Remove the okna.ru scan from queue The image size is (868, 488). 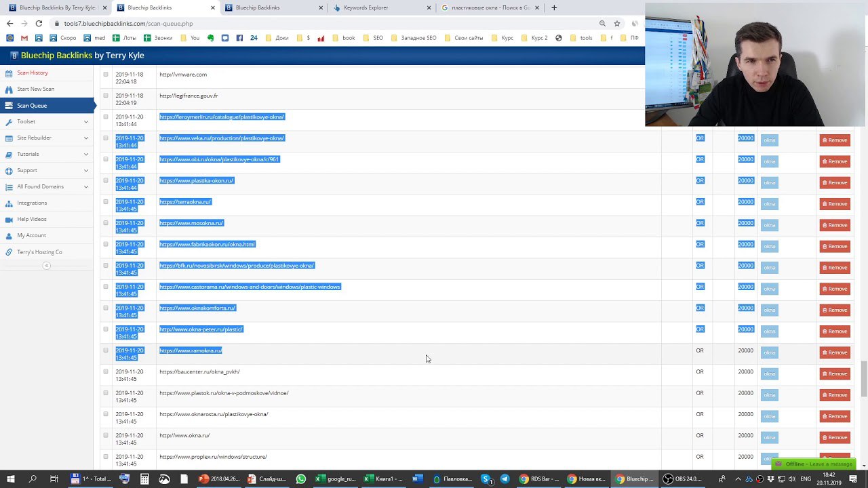[835, 437]
